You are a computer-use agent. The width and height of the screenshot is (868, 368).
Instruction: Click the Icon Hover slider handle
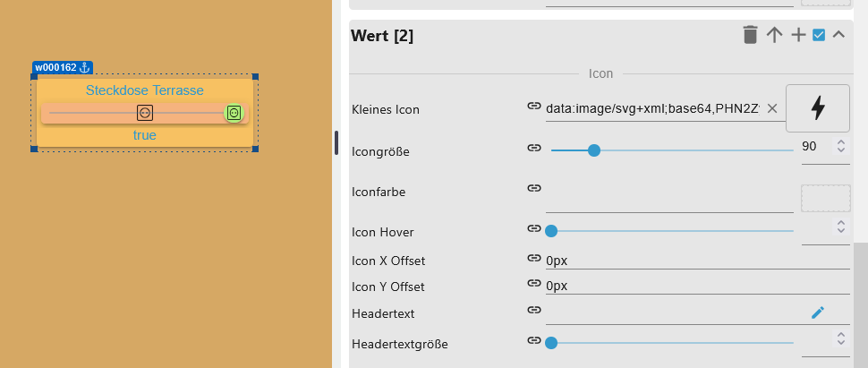pyautogui.click(x=551, y=231)
